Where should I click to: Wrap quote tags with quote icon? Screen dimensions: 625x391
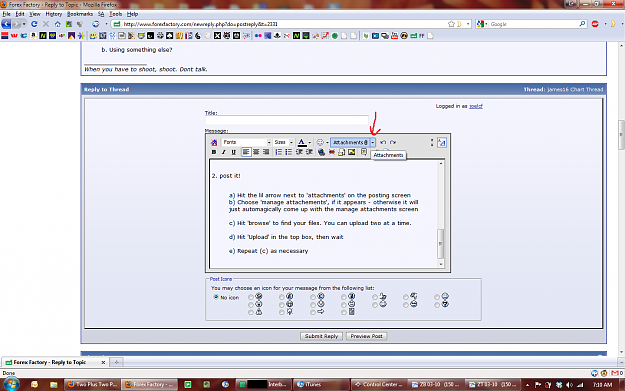[x=364, y=152]
